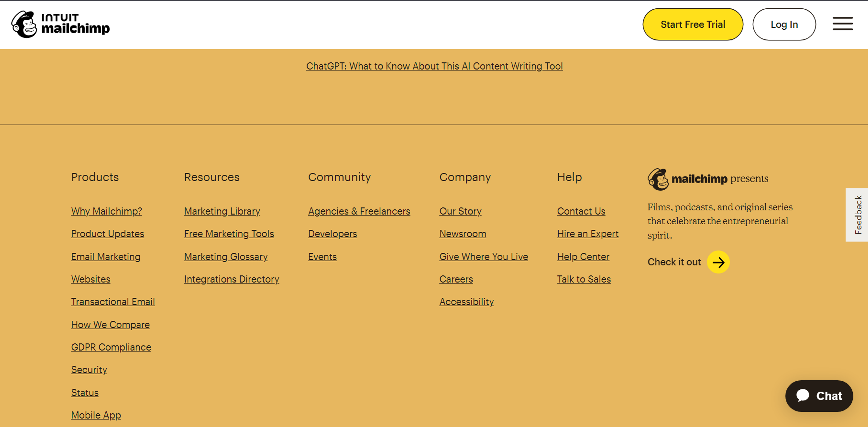Open the Chat bubble widget
The height and width of the screenshot is (427, 868).
click(x=819, y=396)
